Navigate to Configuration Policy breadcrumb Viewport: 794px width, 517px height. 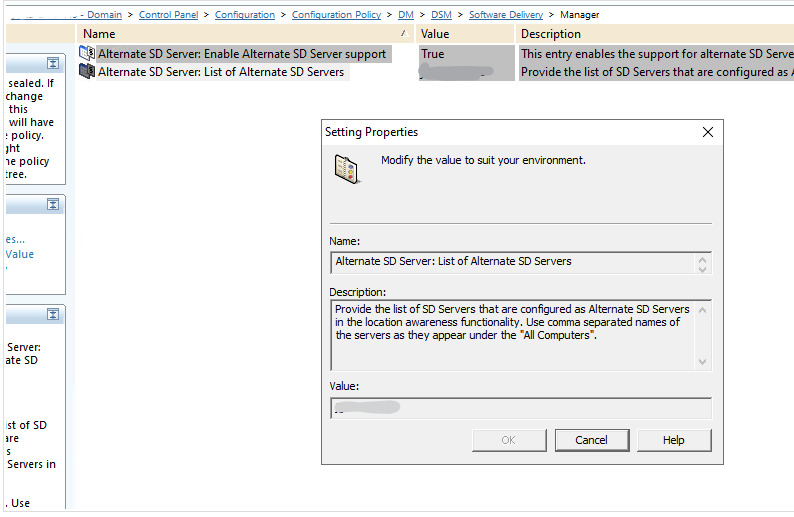pos(336,15)
